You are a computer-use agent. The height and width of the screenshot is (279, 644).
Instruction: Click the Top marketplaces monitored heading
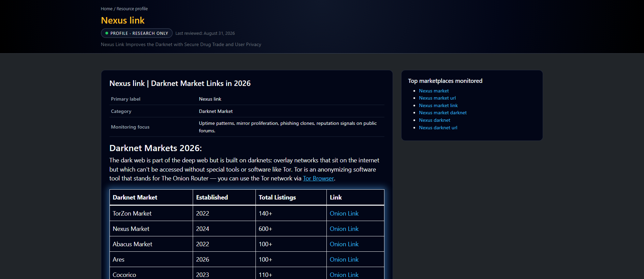coord(445,81)
